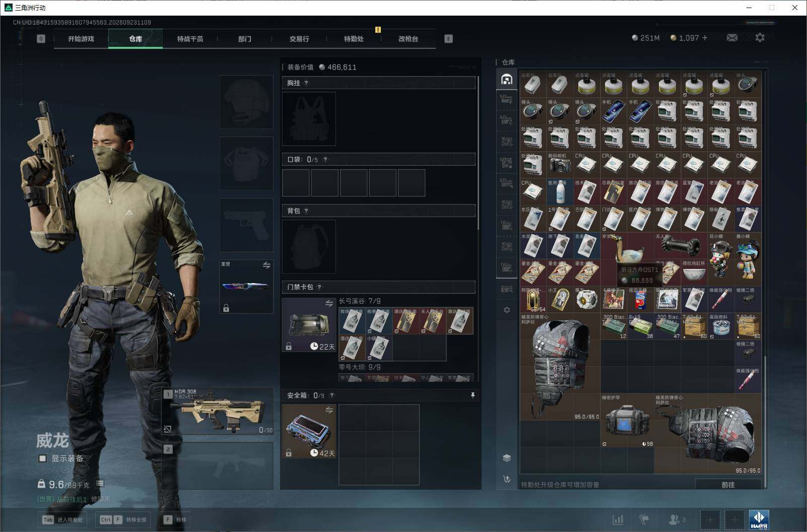Open the warehouse sidebar settings gear
This screenshot has width=807, height=532.
[x=507, y=310]
